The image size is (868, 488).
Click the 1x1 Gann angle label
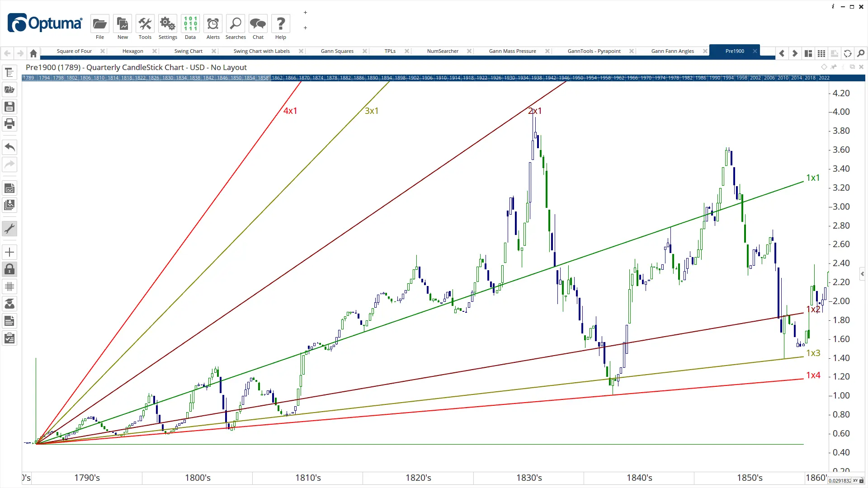pyautogui.click(x=813, y=178)
